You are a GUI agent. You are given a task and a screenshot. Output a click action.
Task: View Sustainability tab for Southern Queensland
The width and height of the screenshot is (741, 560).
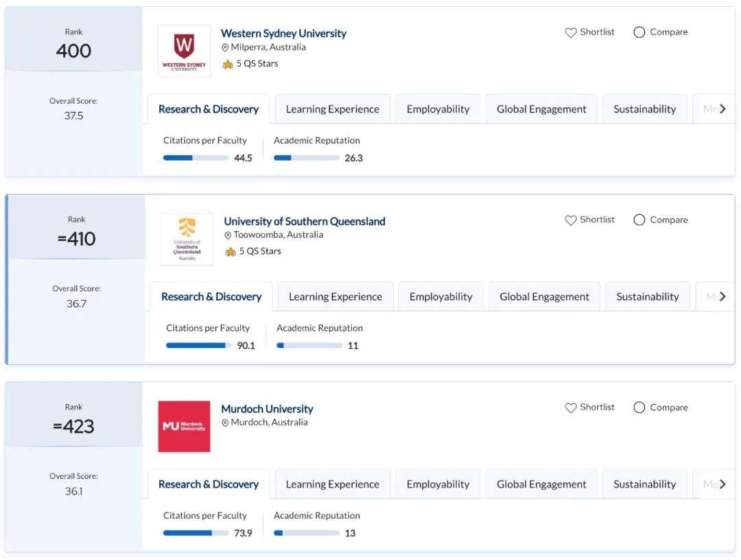click(648, 296)
